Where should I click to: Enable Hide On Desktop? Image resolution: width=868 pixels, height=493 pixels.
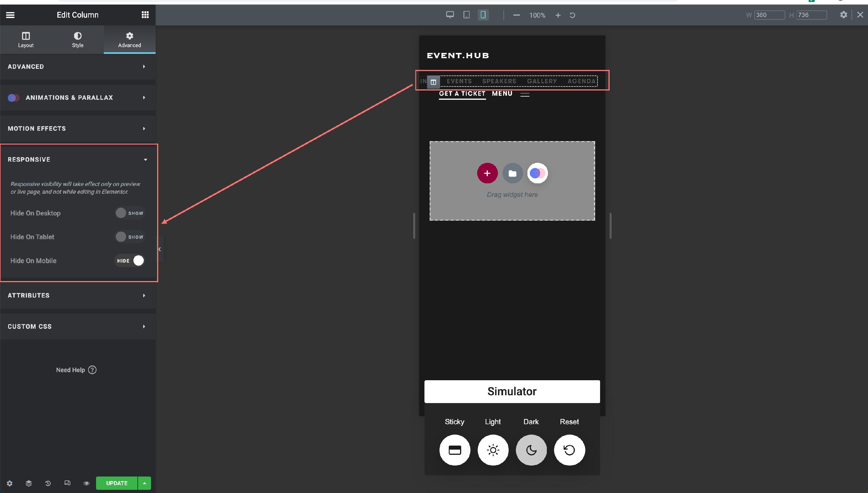[x=130, y=213]
